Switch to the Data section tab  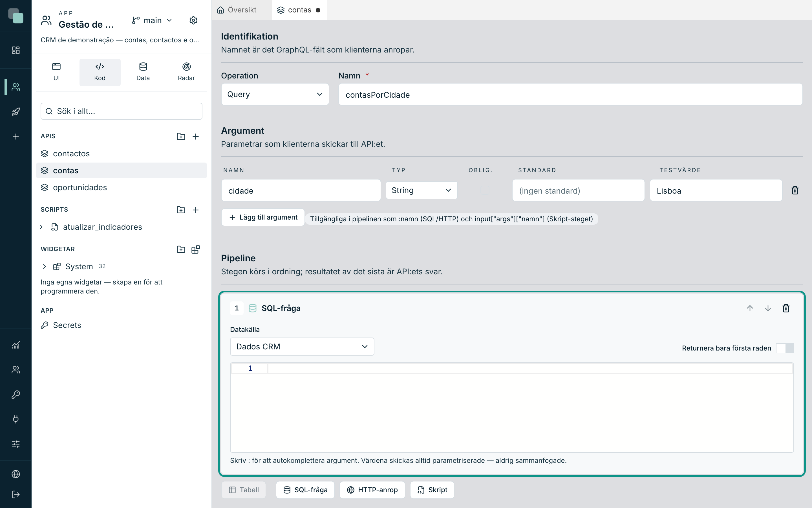pyautogui.click(x=143, y=72)
